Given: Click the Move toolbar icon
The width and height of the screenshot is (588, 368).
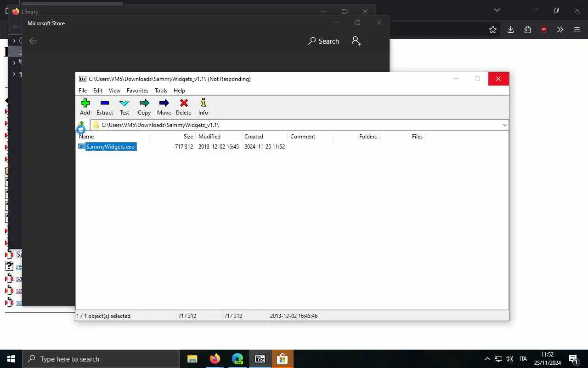Looking at the screenshot, I should coord(164,103).
